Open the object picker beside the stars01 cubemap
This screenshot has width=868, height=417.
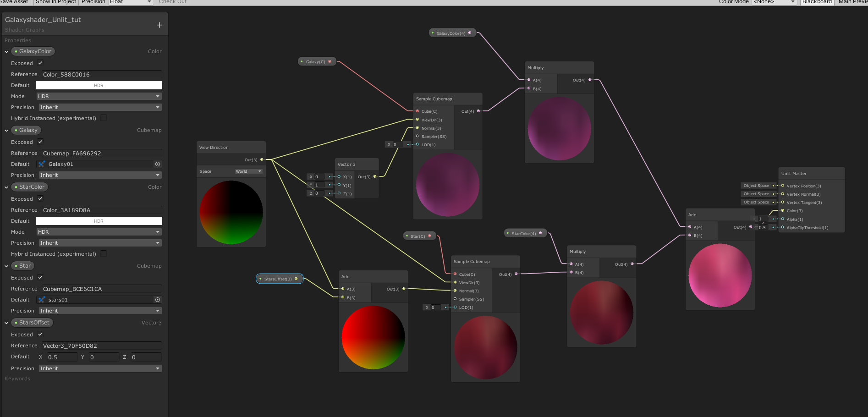[x=158, y=300]
